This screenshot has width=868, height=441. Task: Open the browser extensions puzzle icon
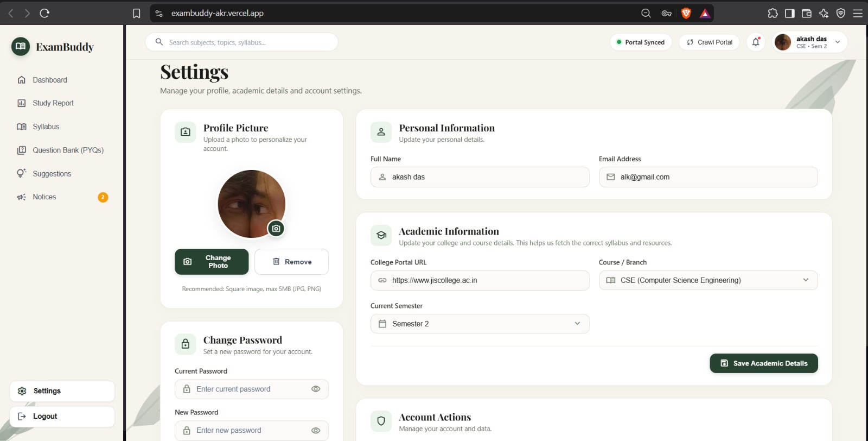(773, 14)
